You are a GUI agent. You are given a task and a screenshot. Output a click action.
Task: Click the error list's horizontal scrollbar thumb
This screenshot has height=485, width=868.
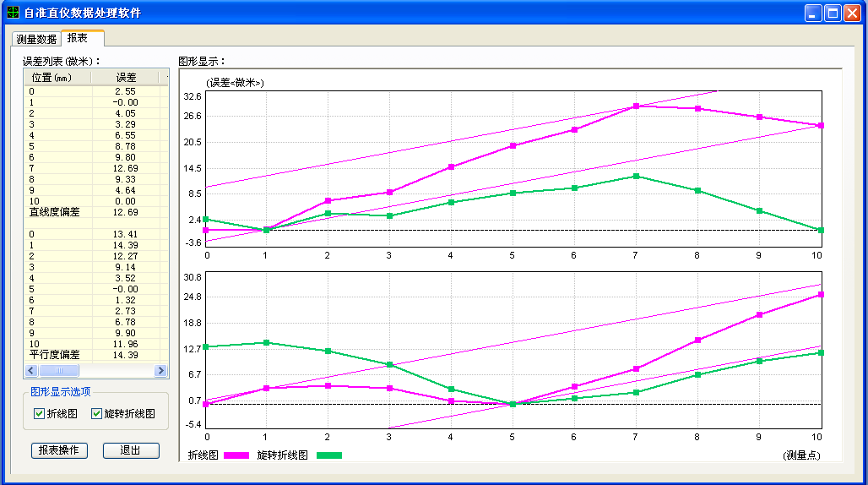pos(59,371)
